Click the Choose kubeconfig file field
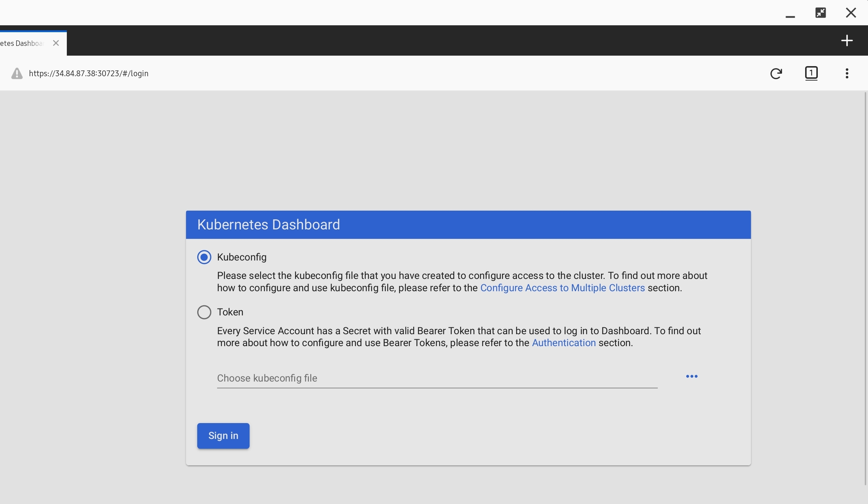 coord(437,378)
